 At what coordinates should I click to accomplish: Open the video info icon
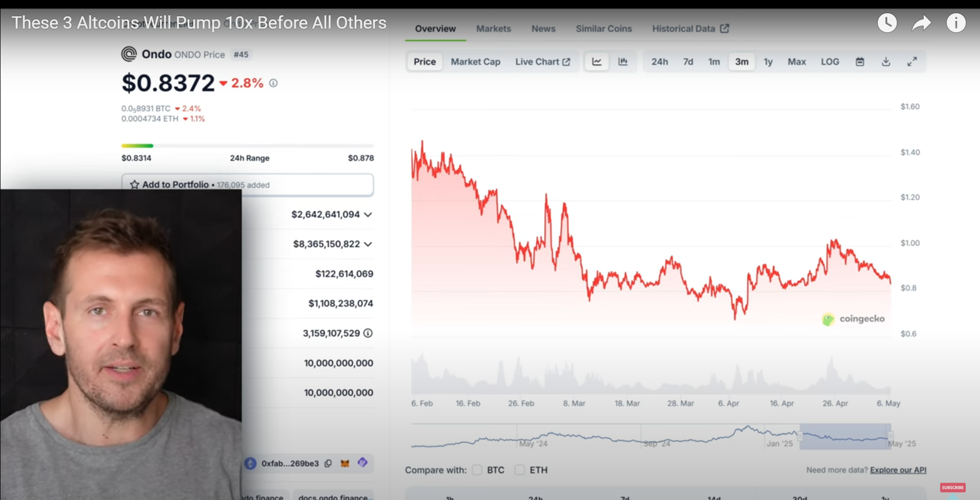[956, 23]
